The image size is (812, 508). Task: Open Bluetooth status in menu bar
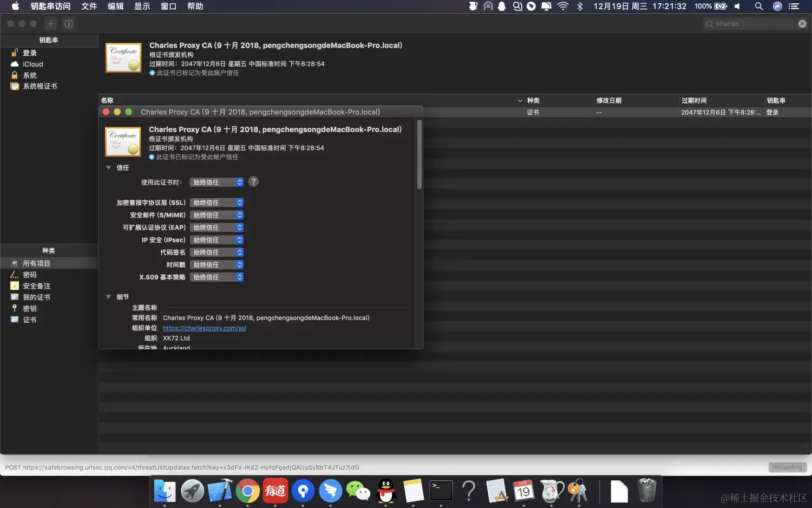point(580,6)
